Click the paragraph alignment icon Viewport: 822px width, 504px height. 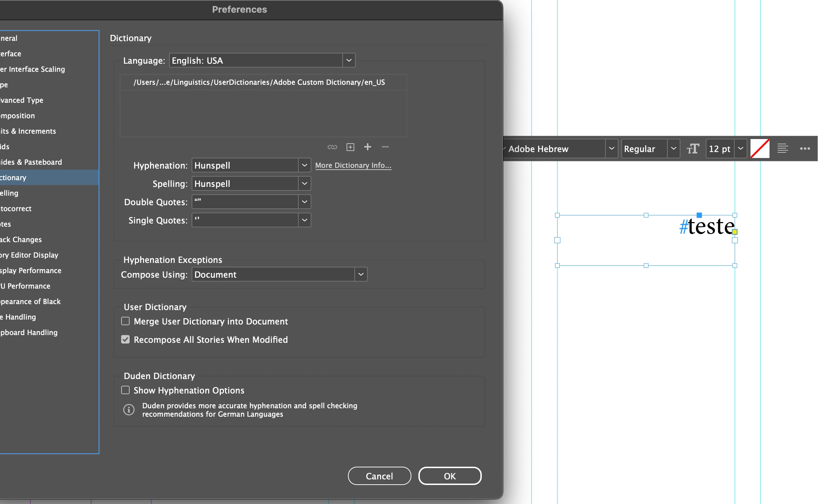pos(782,149)
